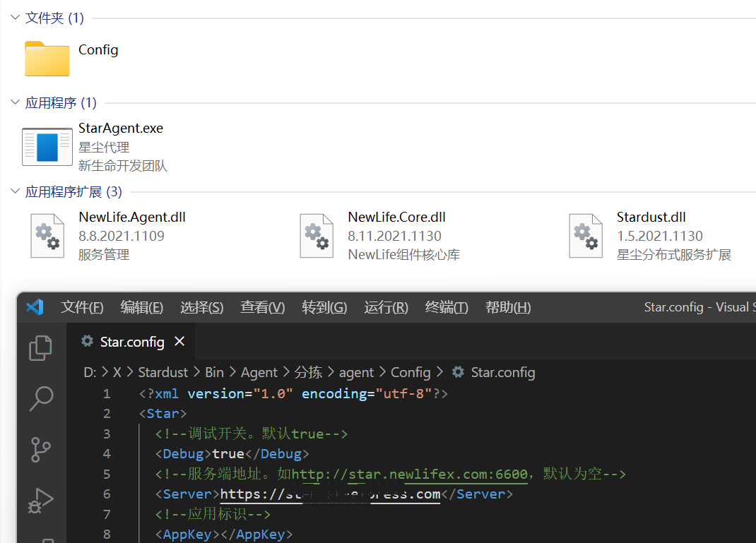
Task: Click the <Star> opening tag on line 2
Action: tap(163, 414)
